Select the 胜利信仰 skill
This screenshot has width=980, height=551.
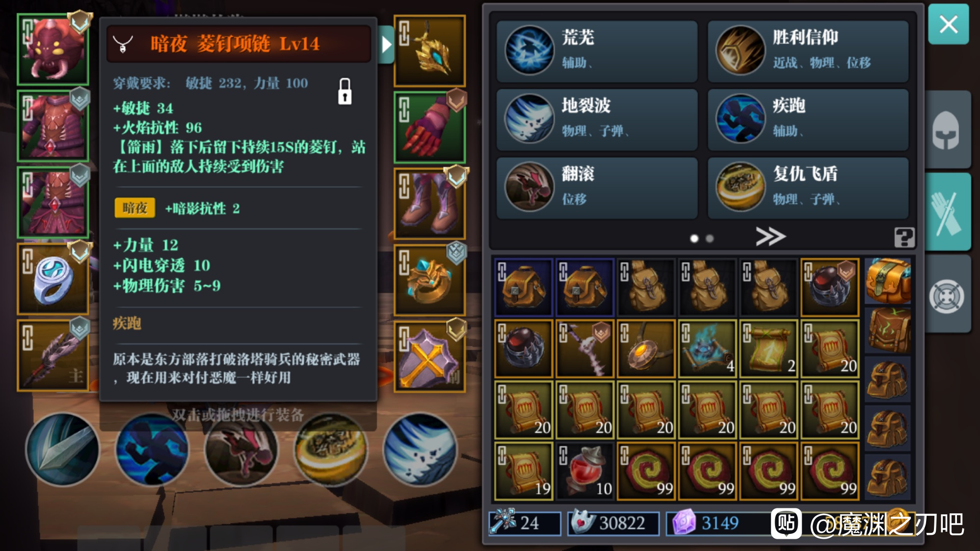pyautogui.click(x=808, y=51)
